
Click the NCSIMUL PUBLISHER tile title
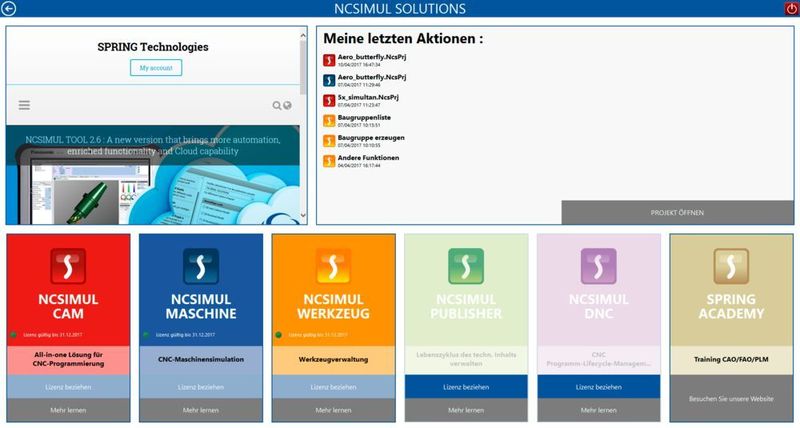coord(466,306)
